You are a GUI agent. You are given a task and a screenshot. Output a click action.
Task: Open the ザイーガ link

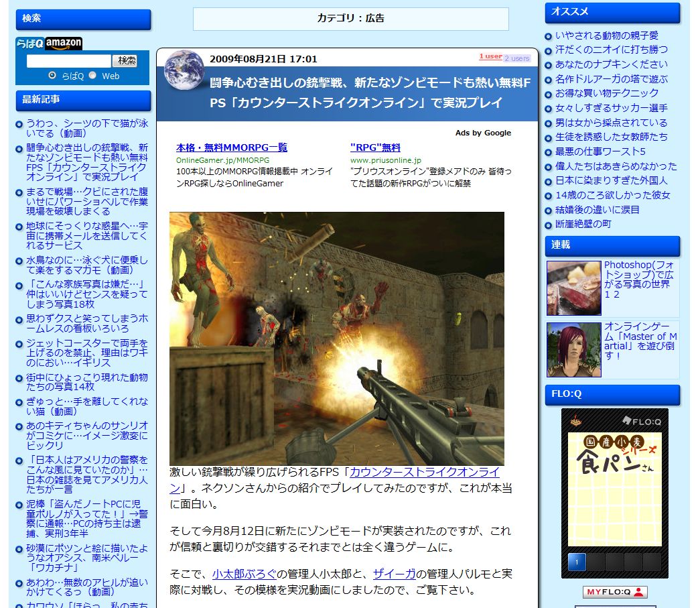pyautogui.click(x=394, y=574)
